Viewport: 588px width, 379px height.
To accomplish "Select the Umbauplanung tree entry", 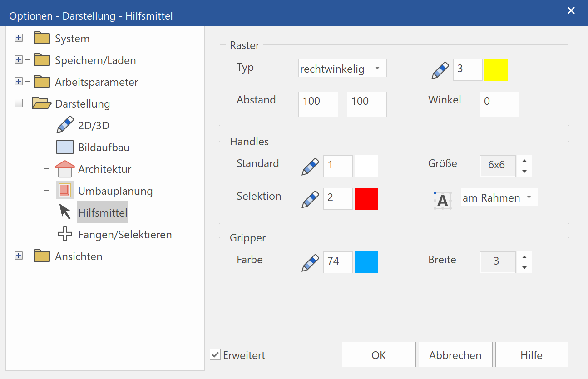I will (115, 191).
